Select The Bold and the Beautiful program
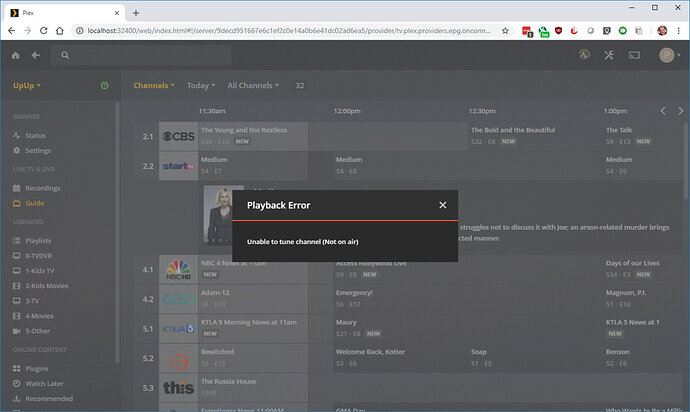 pos(535,136)
